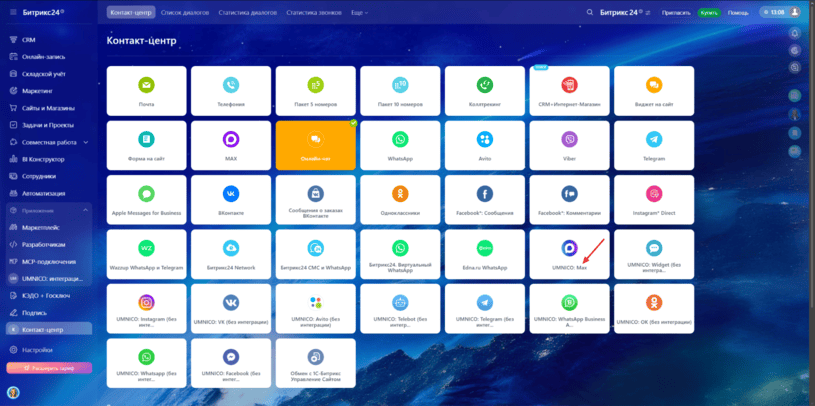Image resolution: width=815 pixels, height=406 pixels.
Task: Open the Статистика звонков tab
Action: pos(313,13)
